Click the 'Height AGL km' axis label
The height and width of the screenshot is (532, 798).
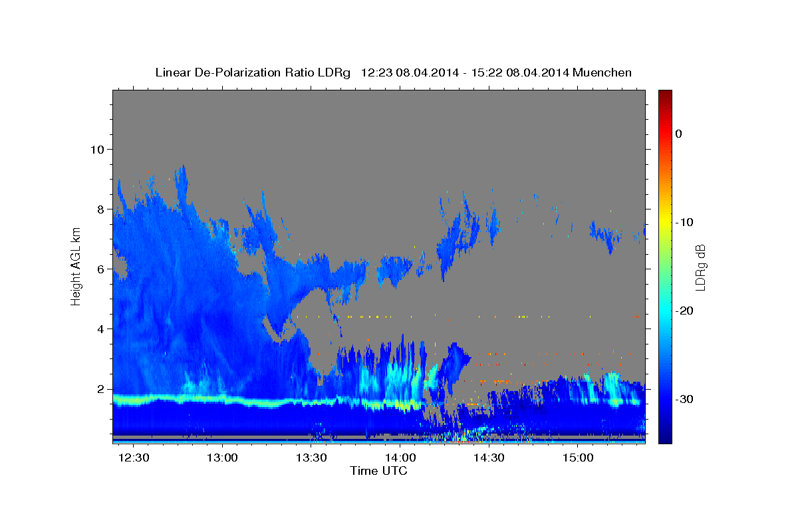76,265
